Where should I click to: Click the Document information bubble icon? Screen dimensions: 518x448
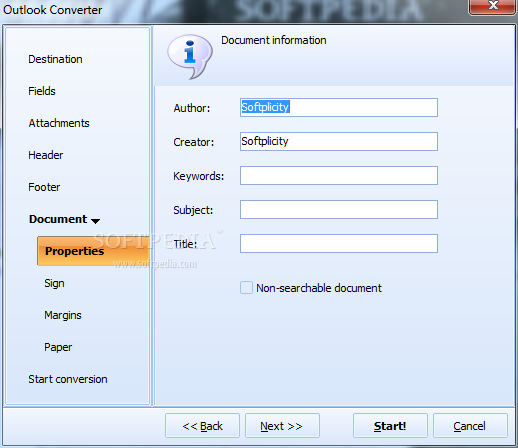coord(190,57)
